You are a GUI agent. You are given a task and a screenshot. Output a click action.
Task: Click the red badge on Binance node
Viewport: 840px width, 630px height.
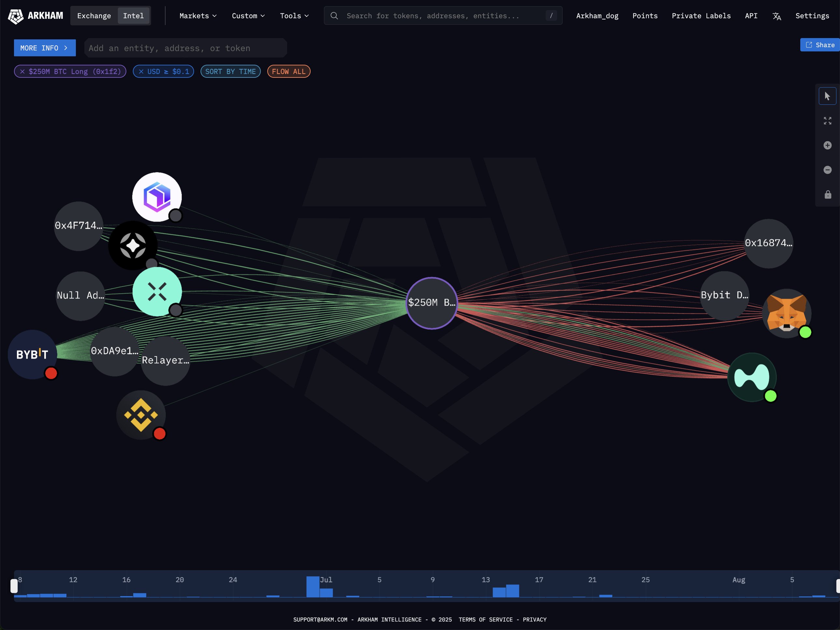click(160, 433)
